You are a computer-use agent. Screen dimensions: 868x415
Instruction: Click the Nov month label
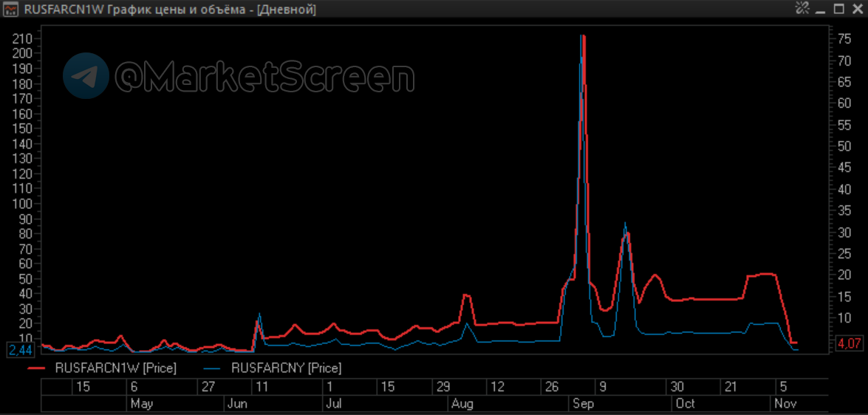click(785, 404)
